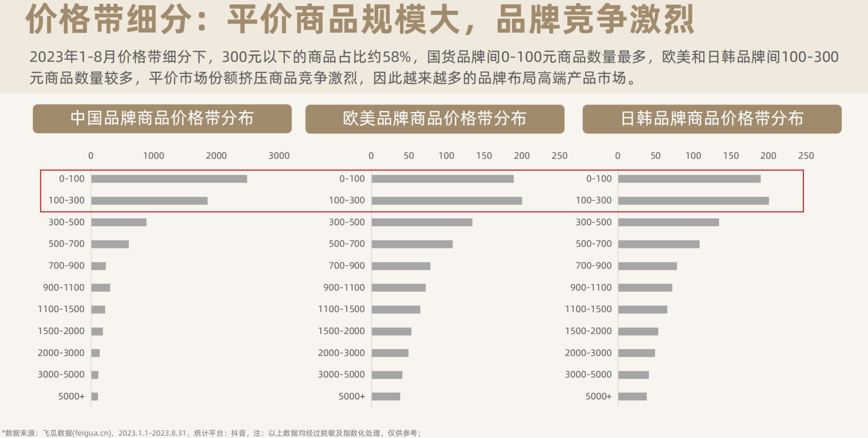Select Europe-America chart 900-1100 bar
The image size is (868, 438).
399,288
